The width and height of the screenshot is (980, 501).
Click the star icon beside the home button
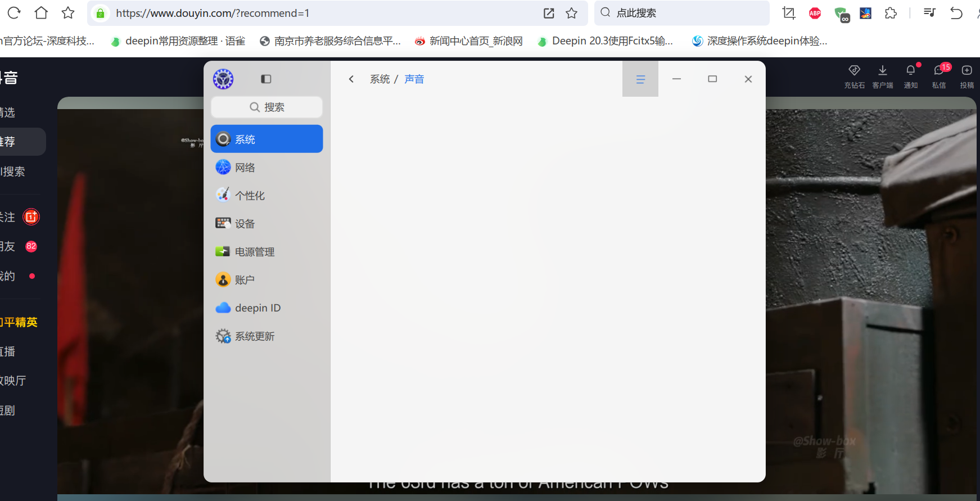coord(68,13)
